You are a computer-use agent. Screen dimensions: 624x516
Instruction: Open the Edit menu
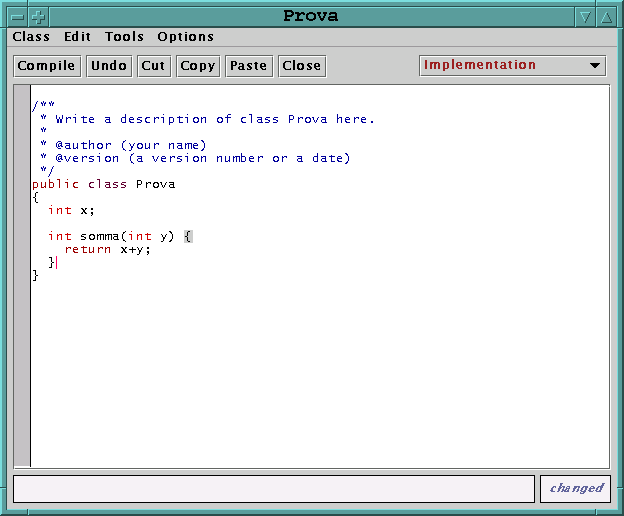pos(77,37)
